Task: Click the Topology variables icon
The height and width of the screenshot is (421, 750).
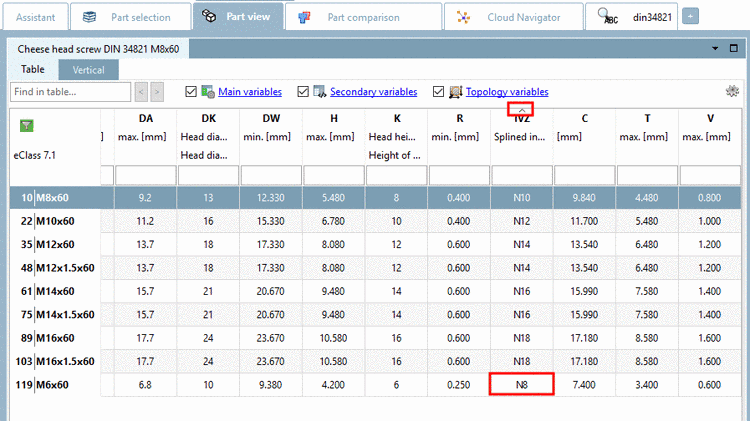Action: 455,92
